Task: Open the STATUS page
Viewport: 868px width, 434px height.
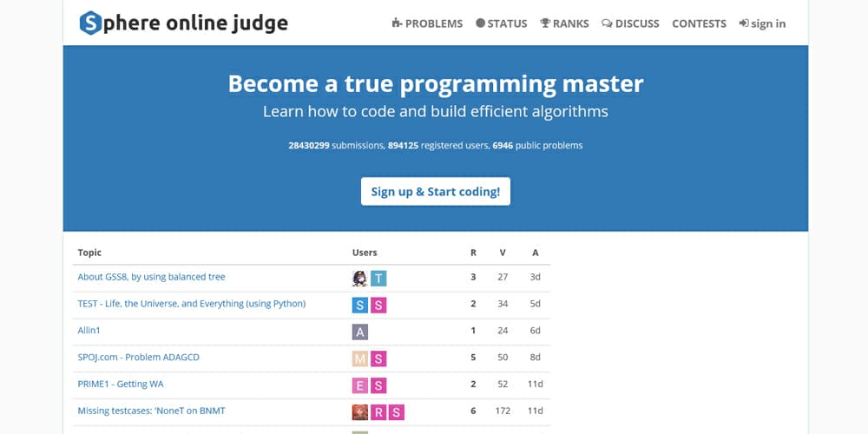Action: tap(501, 23)
